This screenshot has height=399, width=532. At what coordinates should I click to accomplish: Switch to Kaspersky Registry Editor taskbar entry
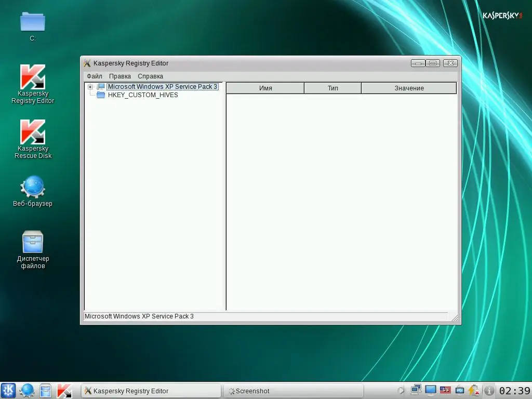pos(151,391)
